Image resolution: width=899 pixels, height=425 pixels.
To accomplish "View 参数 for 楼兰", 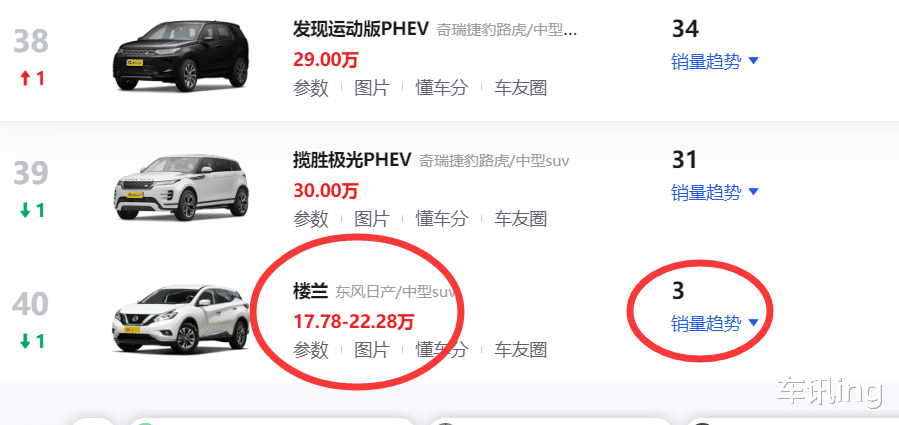I will coord(311,349).
